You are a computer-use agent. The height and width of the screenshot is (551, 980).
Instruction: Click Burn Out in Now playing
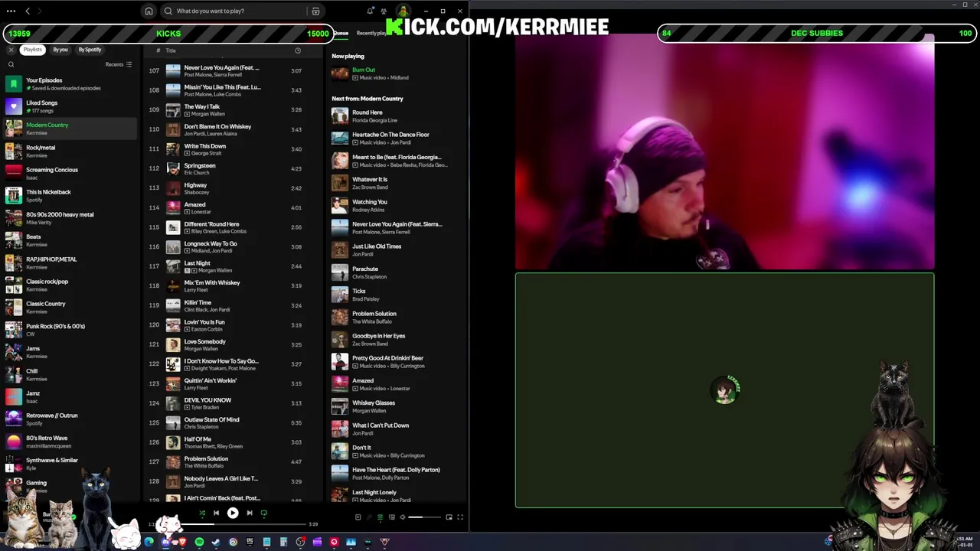[x=364, y=70]
